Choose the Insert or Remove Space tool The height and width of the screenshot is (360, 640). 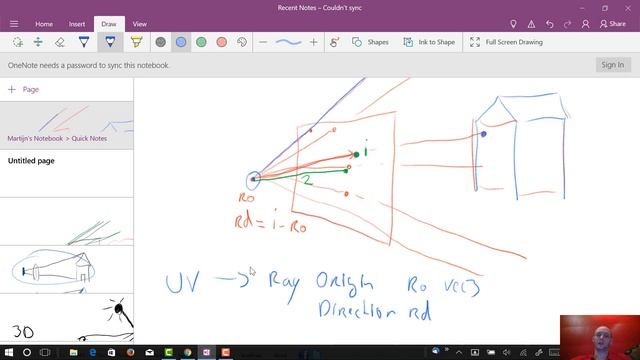tap(38, 42)
